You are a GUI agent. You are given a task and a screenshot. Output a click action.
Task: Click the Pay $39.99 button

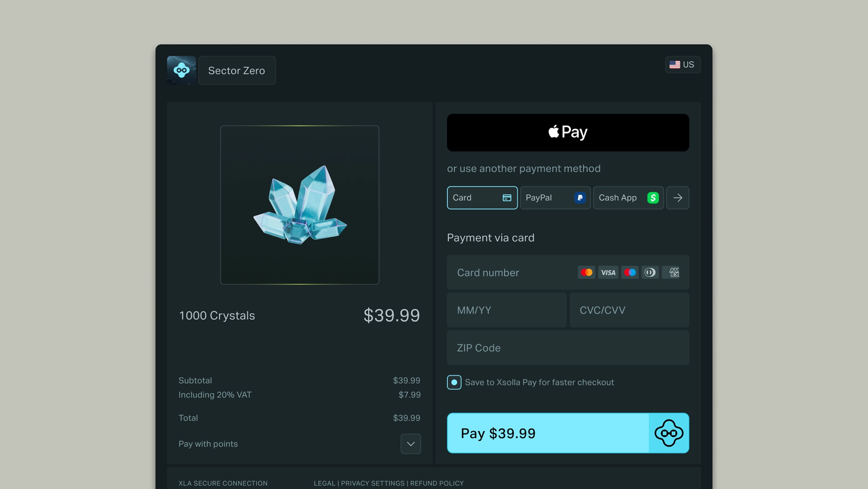[568, 433]
